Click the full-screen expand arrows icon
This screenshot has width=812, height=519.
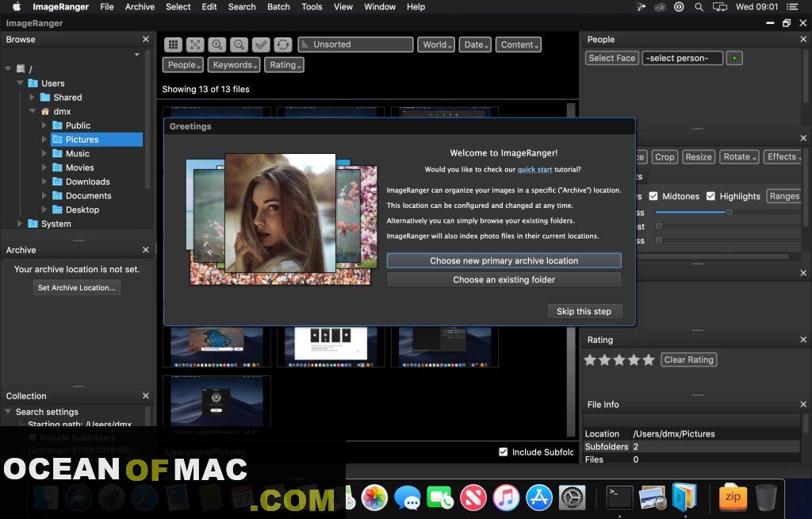(195, 44)
